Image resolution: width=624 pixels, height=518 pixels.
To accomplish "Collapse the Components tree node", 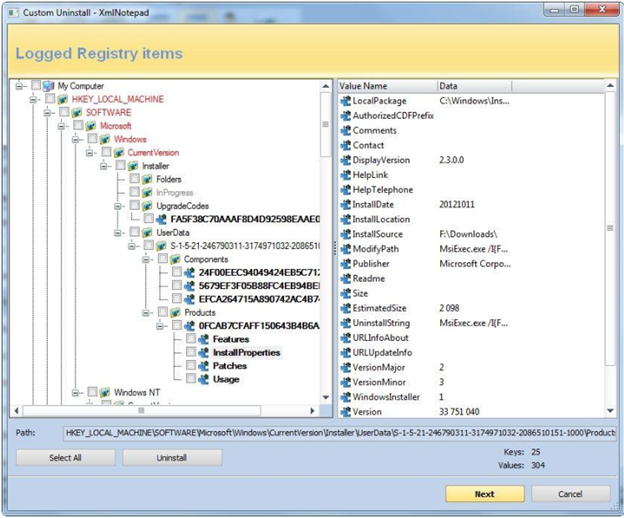I will (146, 259).
